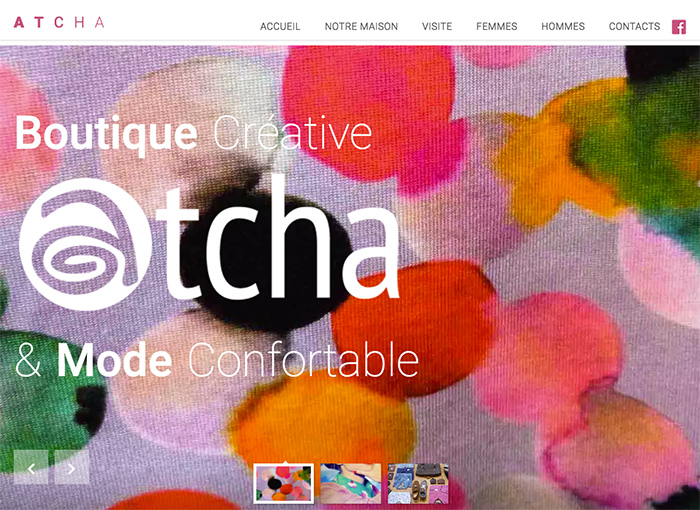
Task: Select the second slide thumbnail
Action: 351,484
